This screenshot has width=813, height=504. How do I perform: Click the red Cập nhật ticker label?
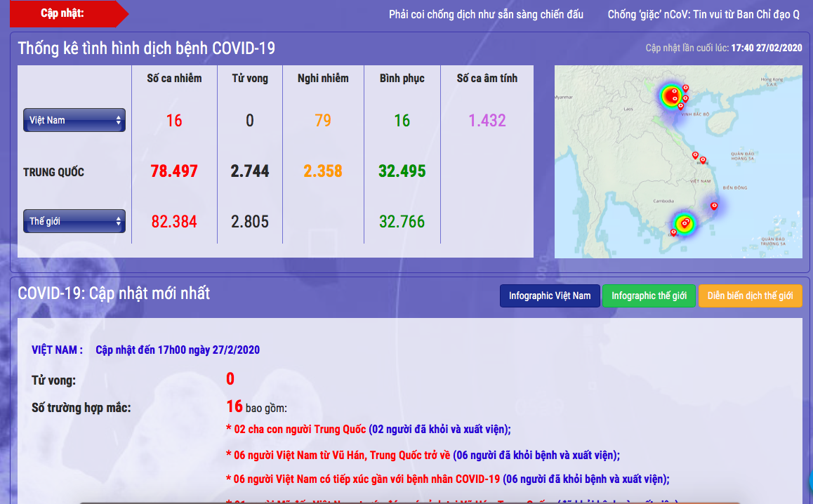click(x=62, y=13)
